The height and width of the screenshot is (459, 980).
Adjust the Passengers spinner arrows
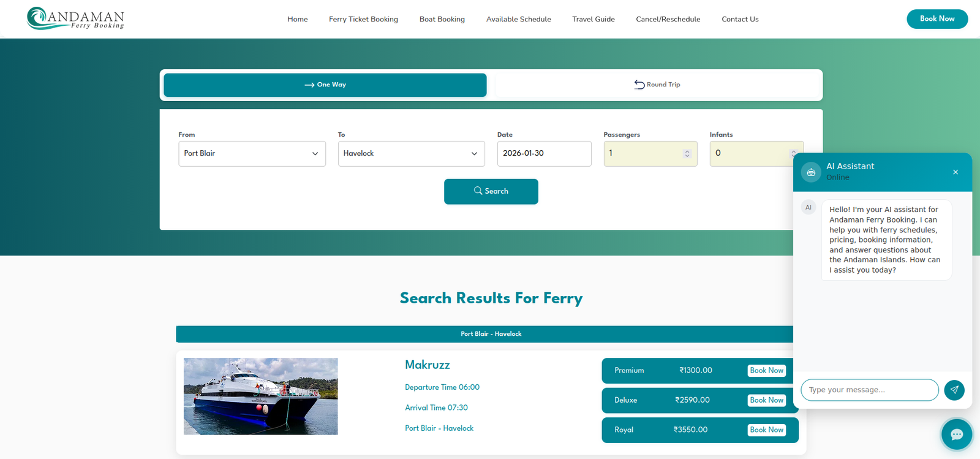pos(687,153)
